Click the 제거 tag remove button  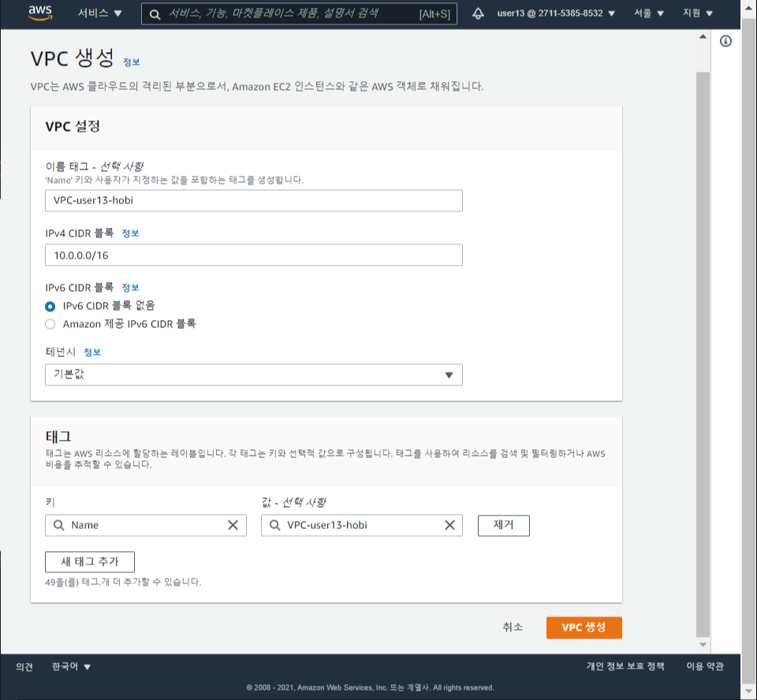coord(504,525)
